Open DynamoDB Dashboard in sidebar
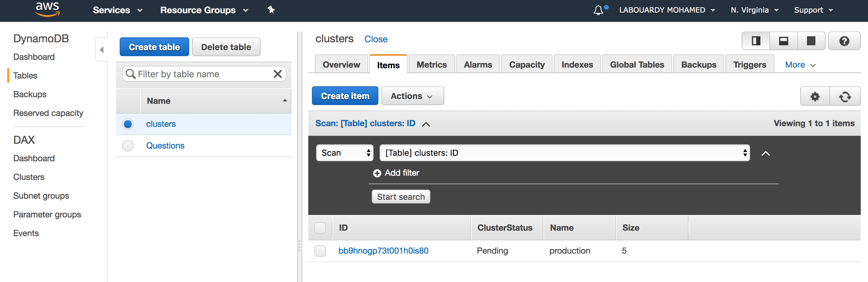 (x=34, y=57)
